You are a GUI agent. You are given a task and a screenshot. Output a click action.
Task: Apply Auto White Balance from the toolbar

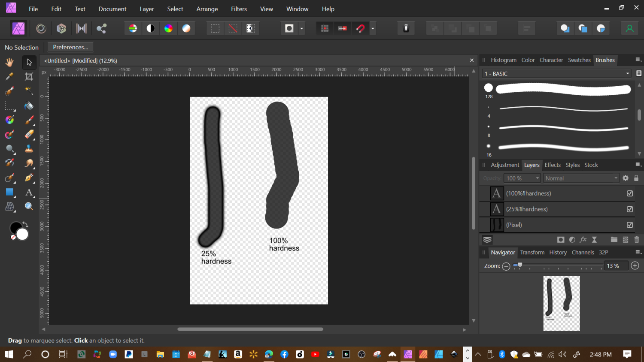[x=186, y=28]
